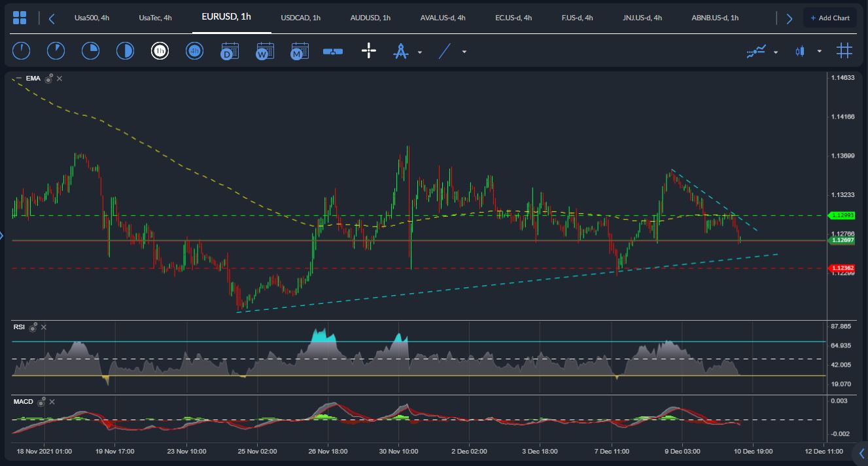
Task: Choose the monthly timeframe calendar icon
Action: (x=299, y=50)
